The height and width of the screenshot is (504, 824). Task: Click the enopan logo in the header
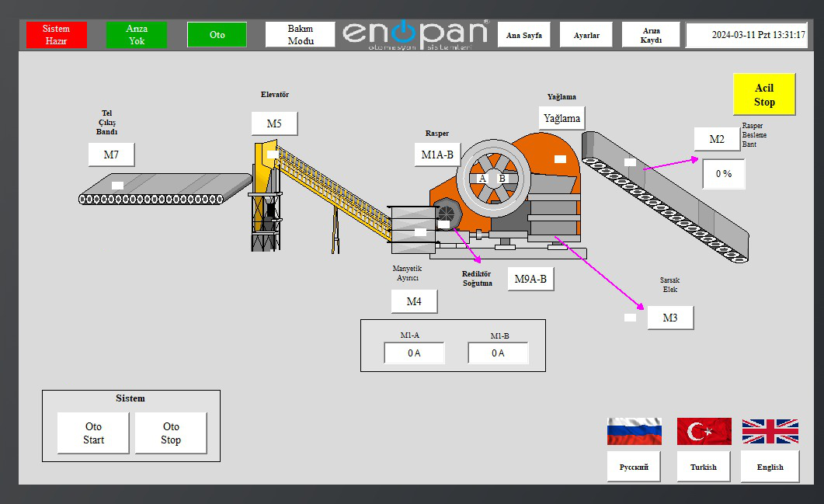pos(415,35)
